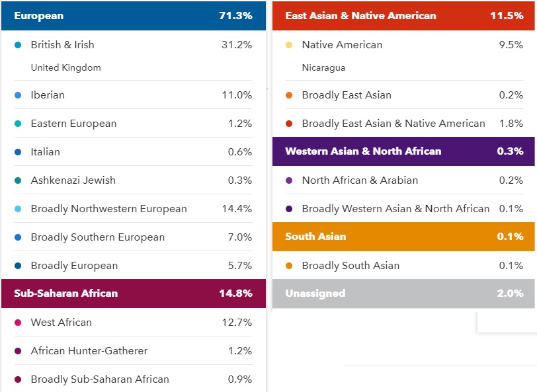This screenshot has width=537, height=392.
Task: Select the Broadly Northwestern European row
Action: tap(134, 208)
